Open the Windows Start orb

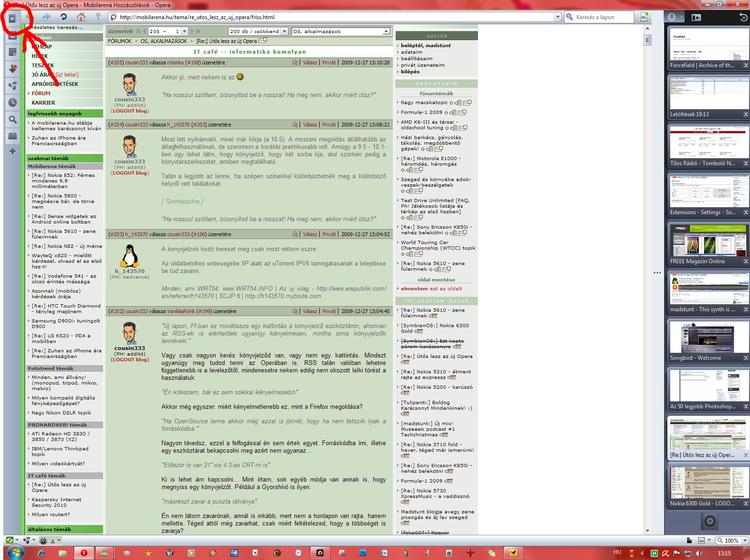(15, 553)
